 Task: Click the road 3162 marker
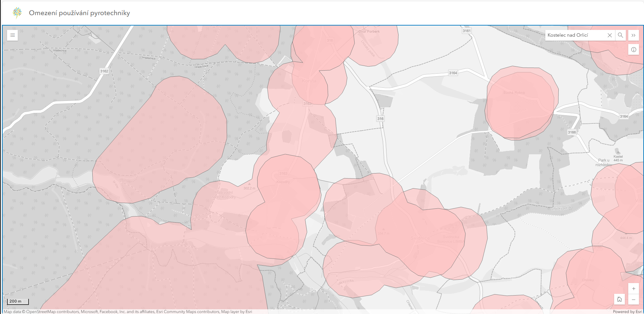pos(104,71)
